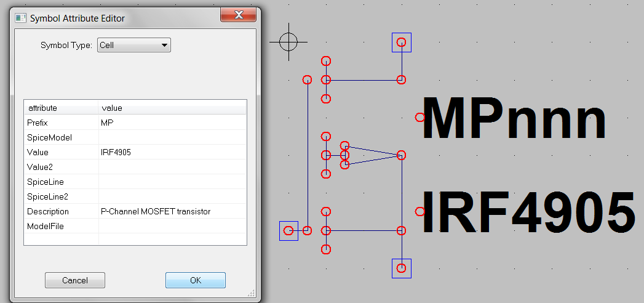The image size is (644, 303).
Task: Select the Prefix attribute row label
Action: [38, 123]
